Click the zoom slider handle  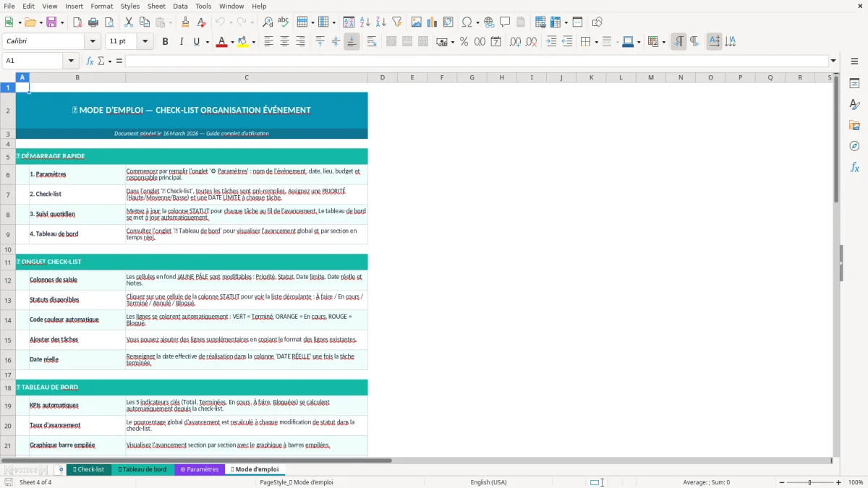click(809, 482)
